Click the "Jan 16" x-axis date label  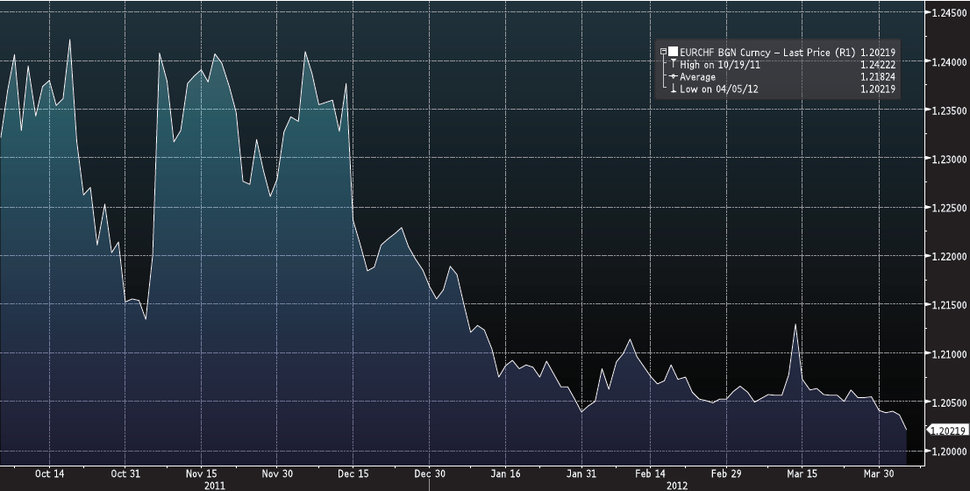(505, 474)
